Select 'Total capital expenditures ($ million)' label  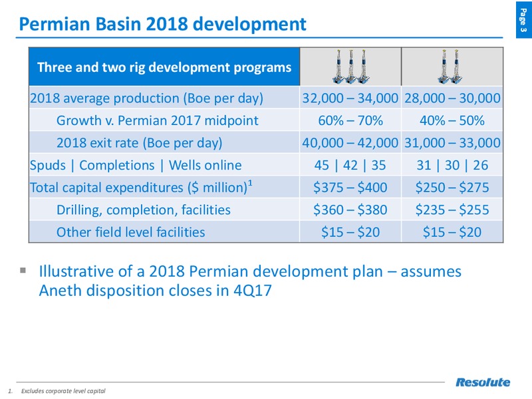pos(141,187)
